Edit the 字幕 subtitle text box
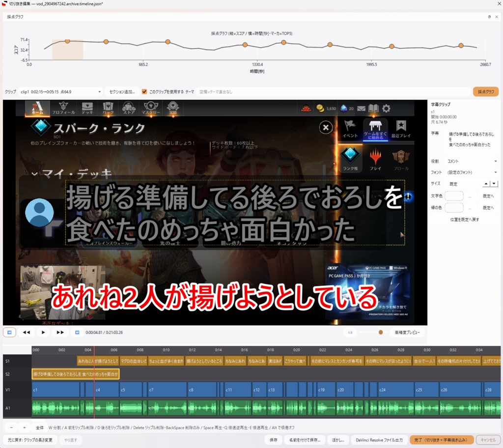Screen dimensions: 503x448 (472, 141)
